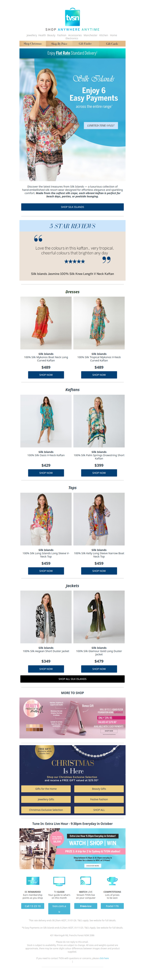Shop now the $479 Glamour Gold Jacket

[x=99, y=669]
